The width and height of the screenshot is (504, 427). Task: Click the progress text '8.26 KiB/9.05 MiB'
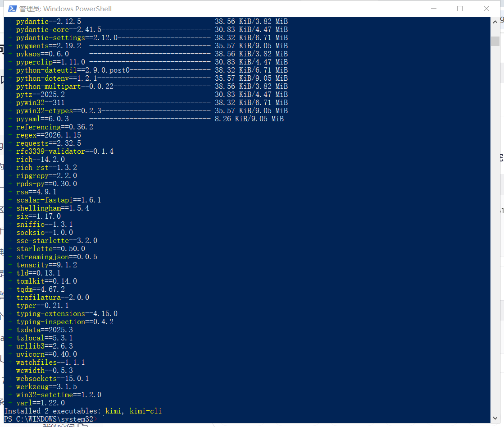[x=249, y=119]
